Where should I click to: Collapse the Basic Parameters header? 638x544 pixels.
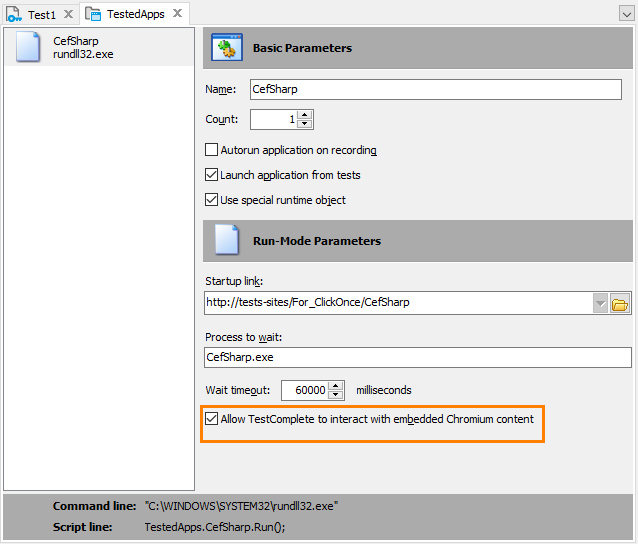417,48
